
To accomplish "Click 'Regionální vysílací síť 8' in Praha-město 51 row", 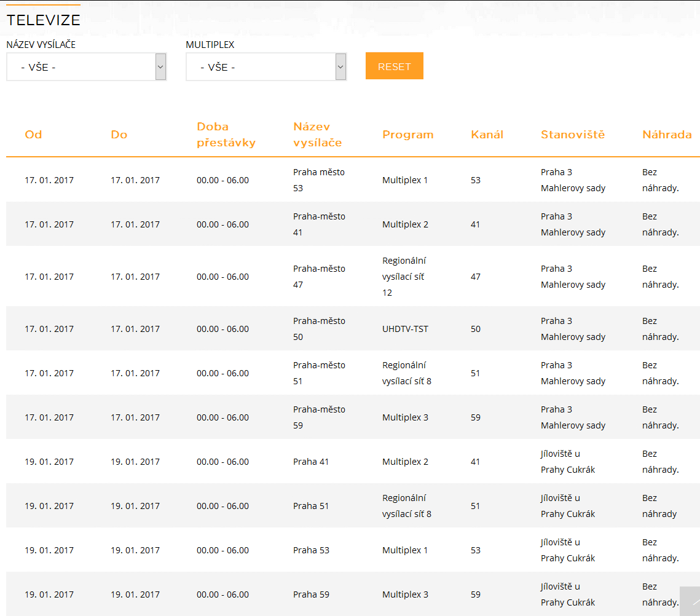I will (407, 373).
